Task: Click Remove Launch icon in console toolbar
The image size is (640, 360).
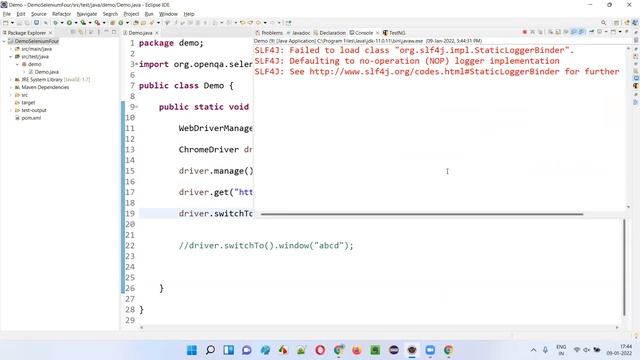Action: (533, 32)
